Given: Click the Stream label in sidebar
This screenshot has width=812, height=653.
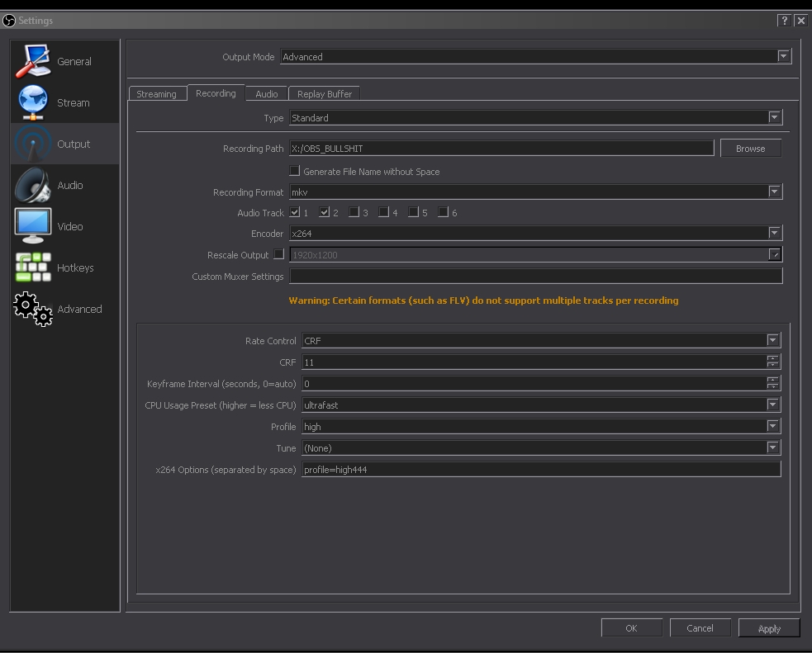Looking at the screenshot, I should point(73,103).
